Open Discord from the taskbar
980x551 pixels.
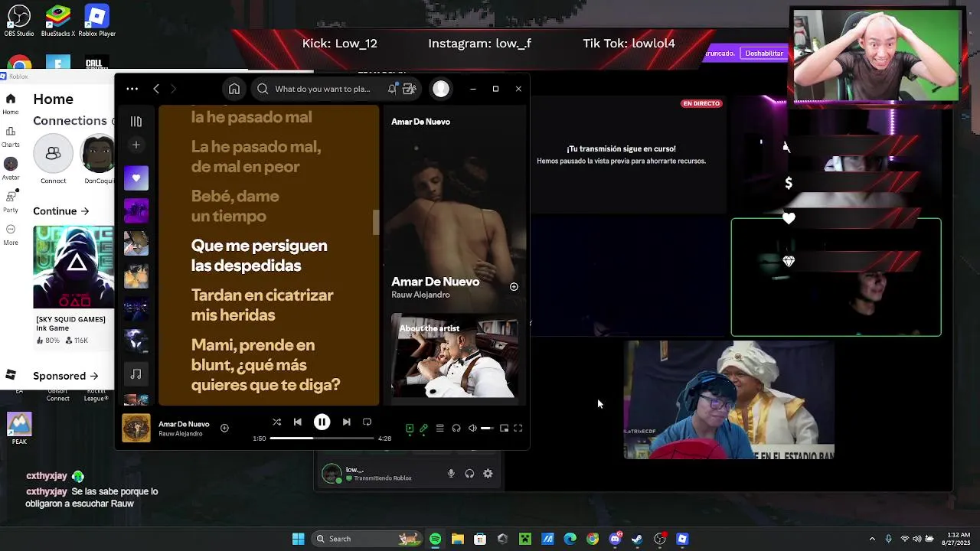615,539
